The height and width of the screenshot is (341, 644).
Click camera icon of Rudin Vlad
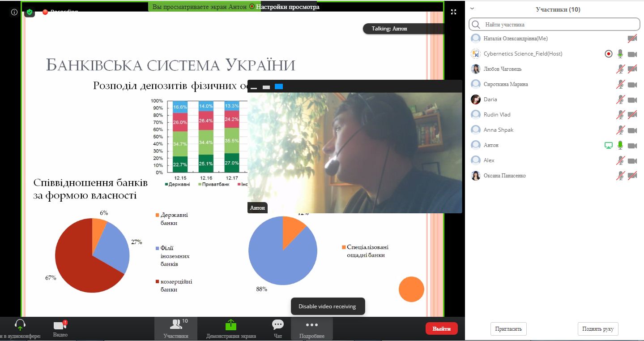632,115
